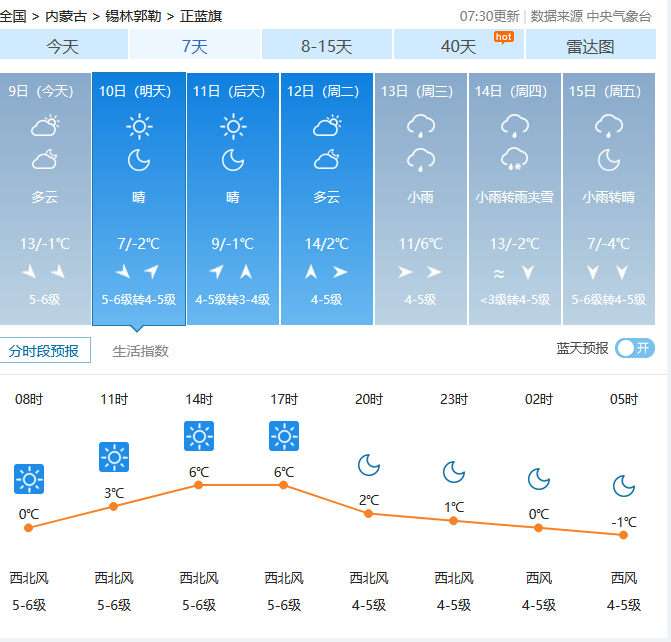Click the 锡林郭勒 breadcrumb link
Screen dimensions: 671x642
click(x=133, y=16)
